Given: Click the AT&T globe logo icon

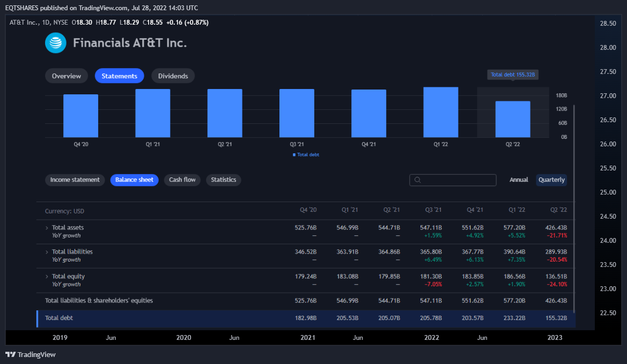Looking at the screenshot, I should (56, 43).
